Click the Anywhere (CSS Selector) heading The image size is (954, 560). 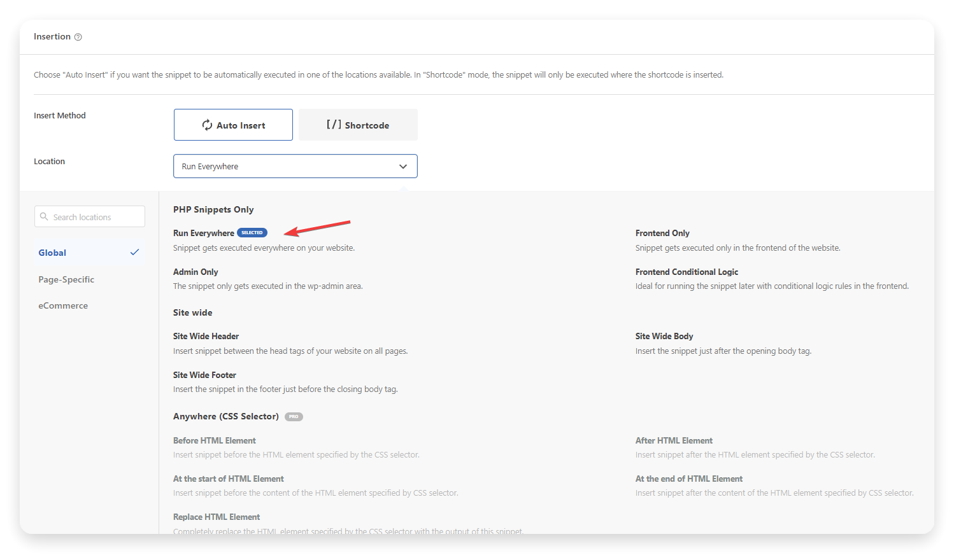tap(226, 416)
